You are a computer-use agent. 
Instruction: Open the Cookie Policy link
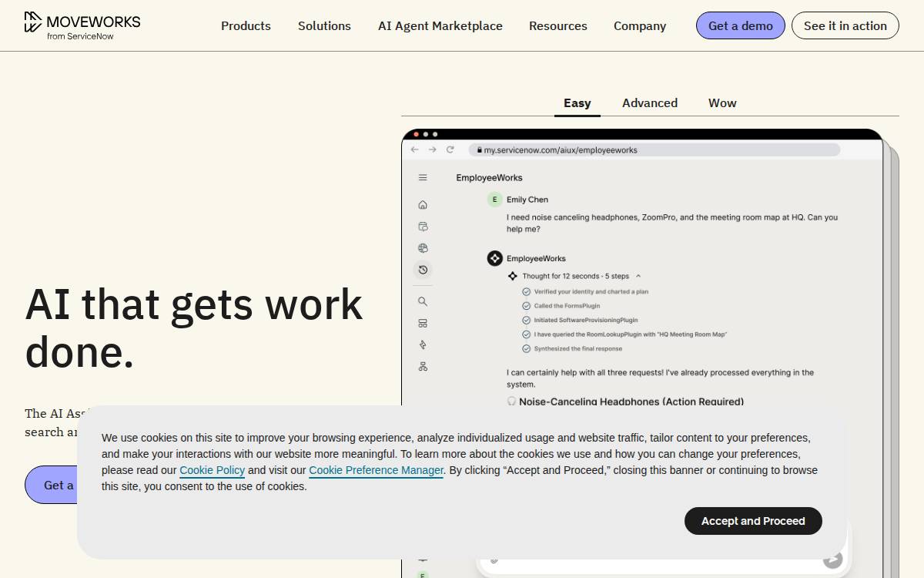coord(213,470)
